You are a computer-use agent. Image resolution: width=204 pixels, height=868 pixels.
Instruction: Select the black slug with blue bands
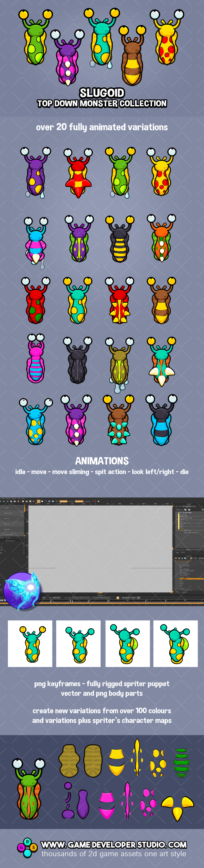click(x=161, y=420)
